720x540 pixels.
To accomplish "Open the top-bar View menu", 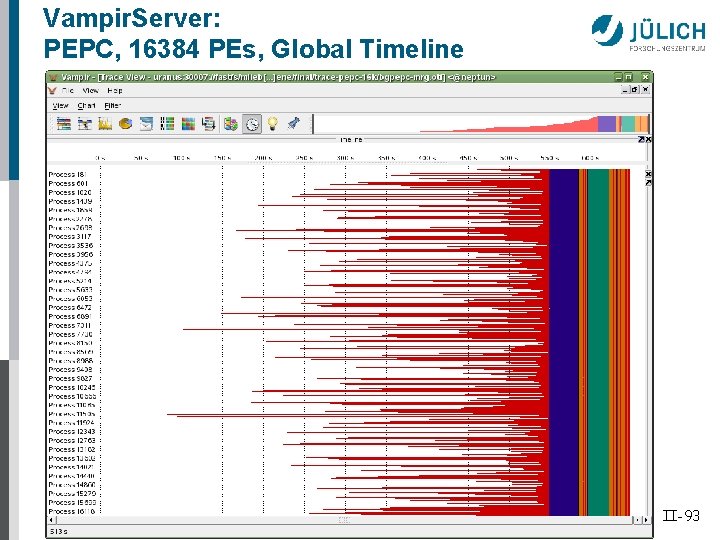I will click(91, 90).
